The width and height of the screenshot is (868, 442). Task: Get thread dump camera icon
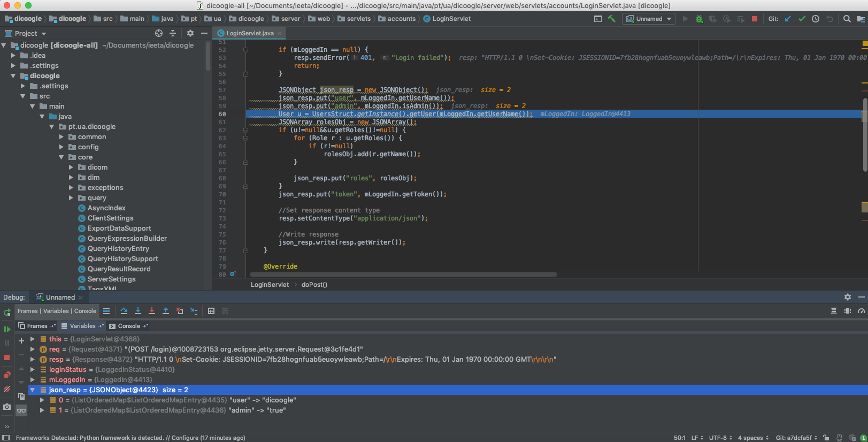point(7,407)
